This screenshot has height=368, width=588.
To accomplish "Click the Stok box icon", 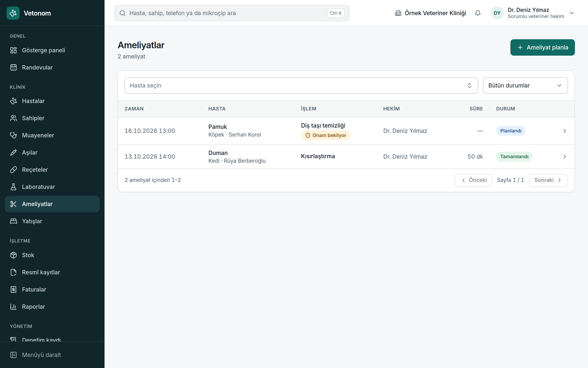I will point(13,255).
